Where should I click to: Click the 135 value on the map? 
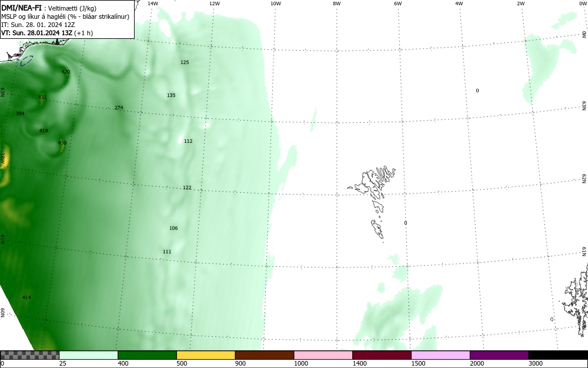click(171, 95)
